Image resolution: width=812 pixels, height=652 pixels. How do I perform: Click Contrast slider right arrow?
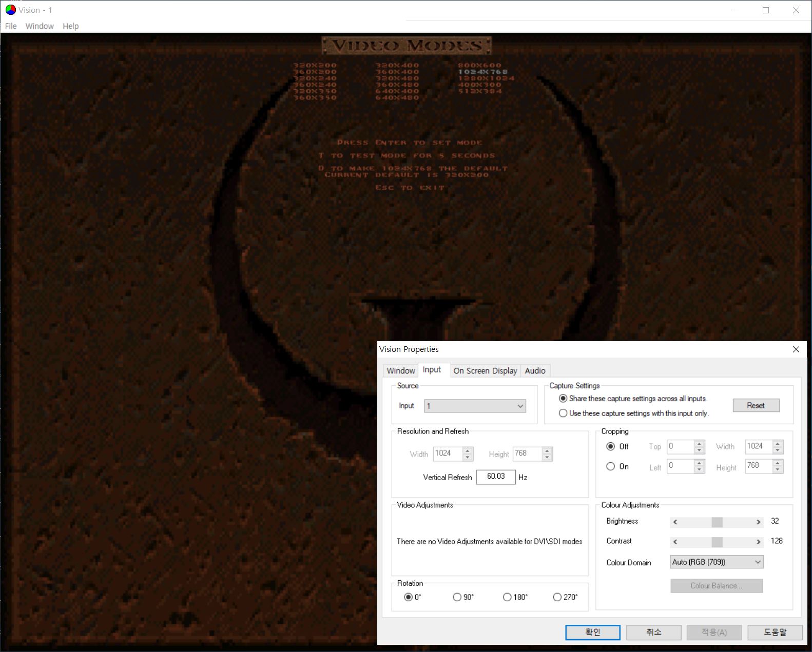pyautogui.click(x=758, y=542)
